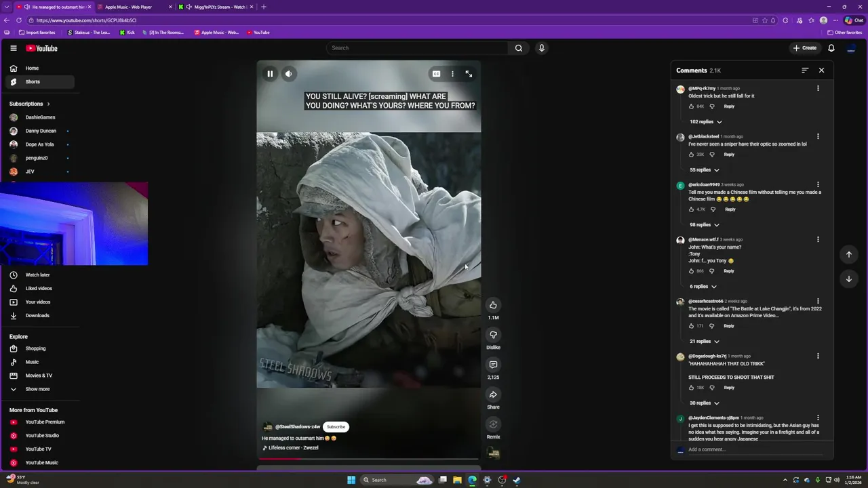Enter fullscreen for the Short
This screenshot has height=488, width=868.
tap(469, 74)
